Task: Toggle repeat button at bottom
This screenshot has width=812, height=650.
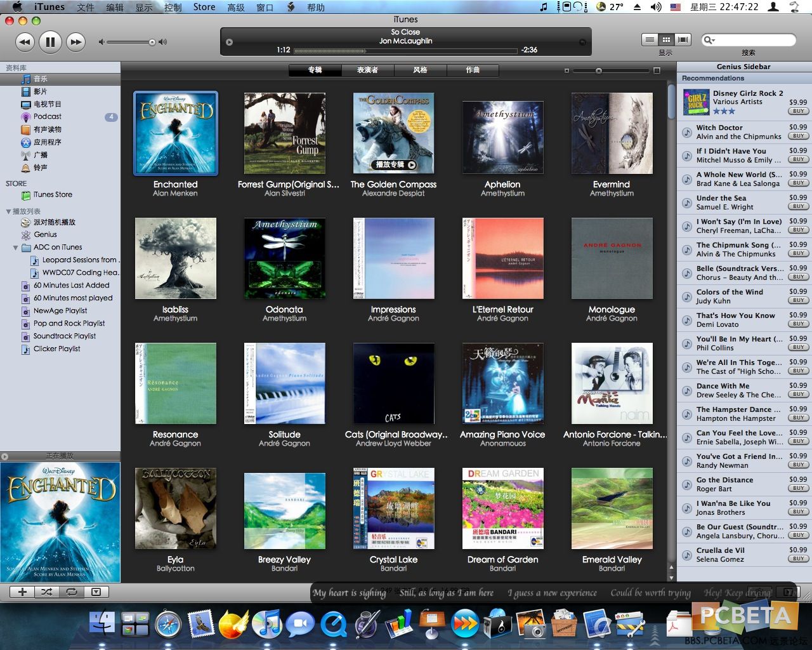Action: pyautogui.click(x=72, y=592)
